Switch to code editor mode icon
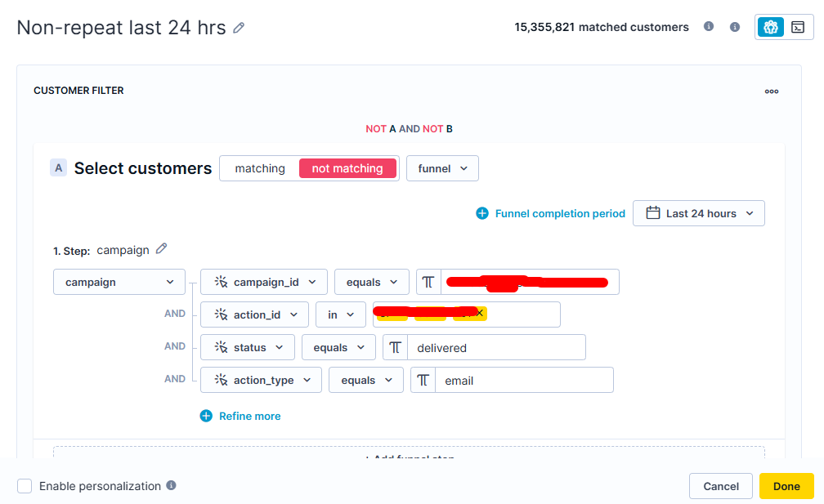Image resolution: width=824 pixels, height=504 pixels. 798,27
